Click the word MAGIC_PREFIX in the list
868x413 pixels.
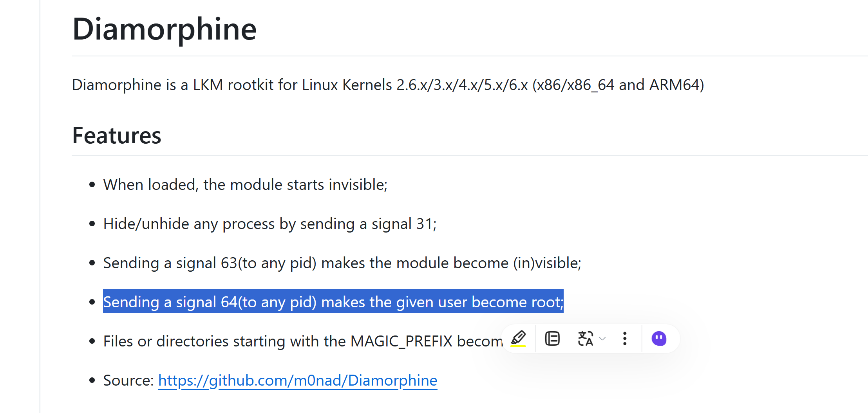pyautogui.click(x=401, y=341)
